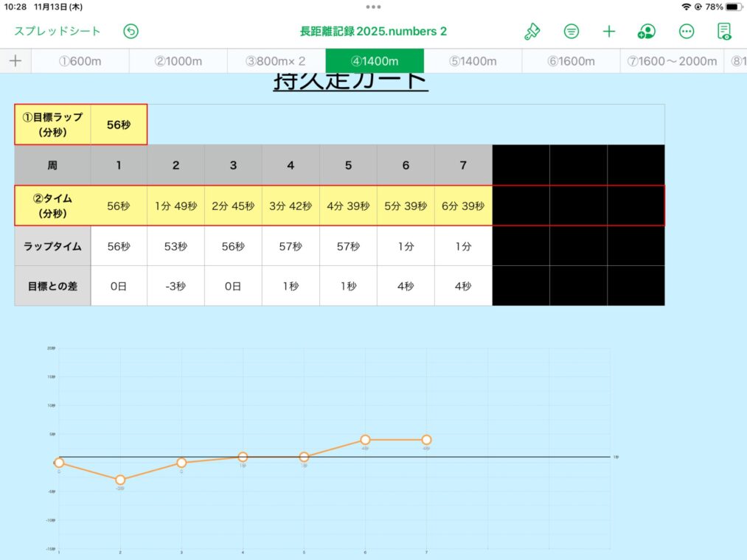Tap the lap 6 chart data point
This screenshot has height=560, width=747.
[x=365, y=440]
